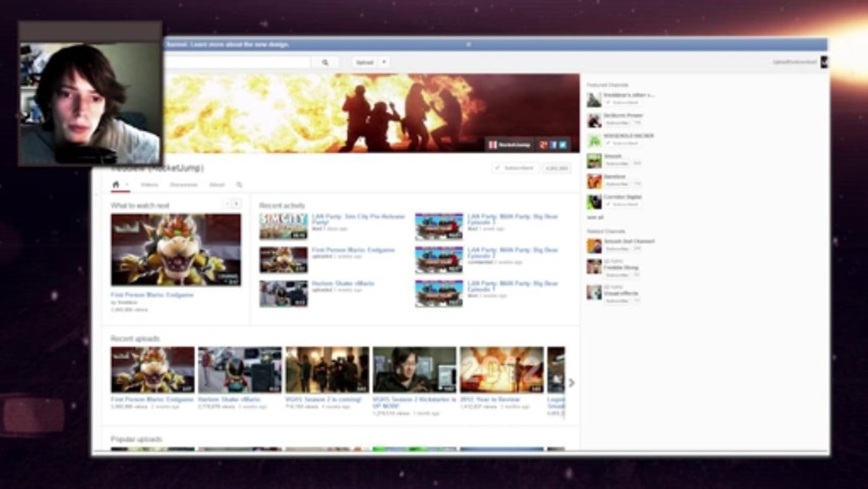
Task: Open DeStorm Power channel avatar
Action: [595, 120]
